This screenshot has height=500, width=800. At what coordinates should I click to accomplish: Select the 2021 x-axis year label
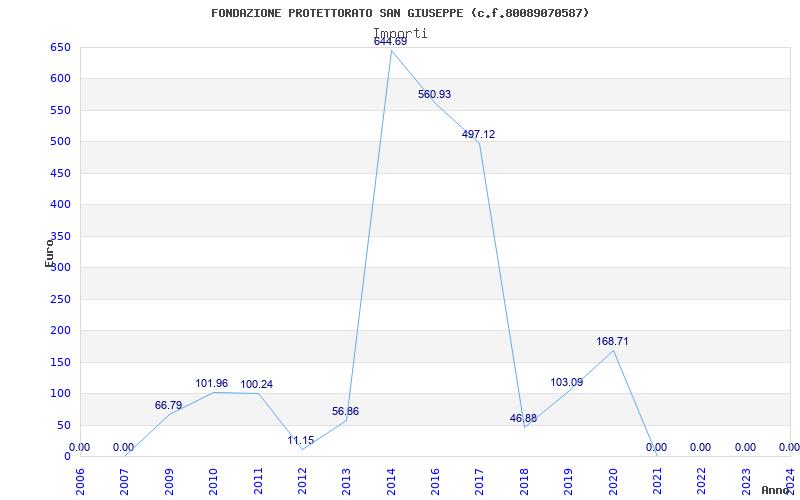[x=657, y=481]
